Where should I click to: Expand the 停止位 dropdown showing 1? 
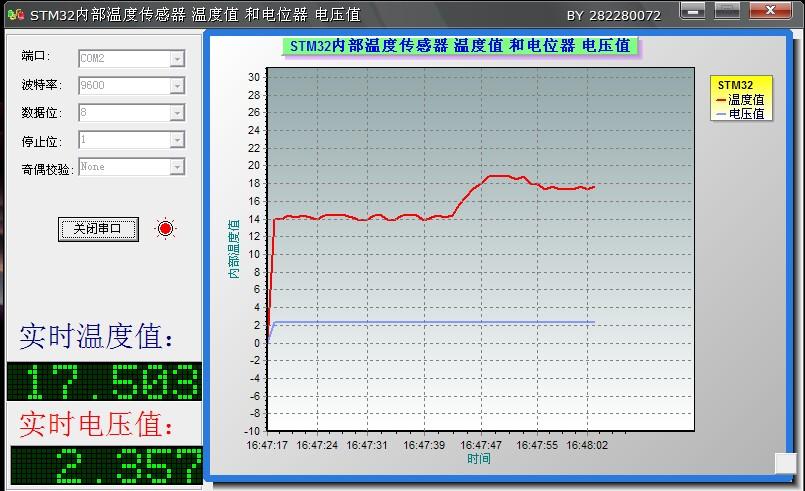(x=176, y=140)
